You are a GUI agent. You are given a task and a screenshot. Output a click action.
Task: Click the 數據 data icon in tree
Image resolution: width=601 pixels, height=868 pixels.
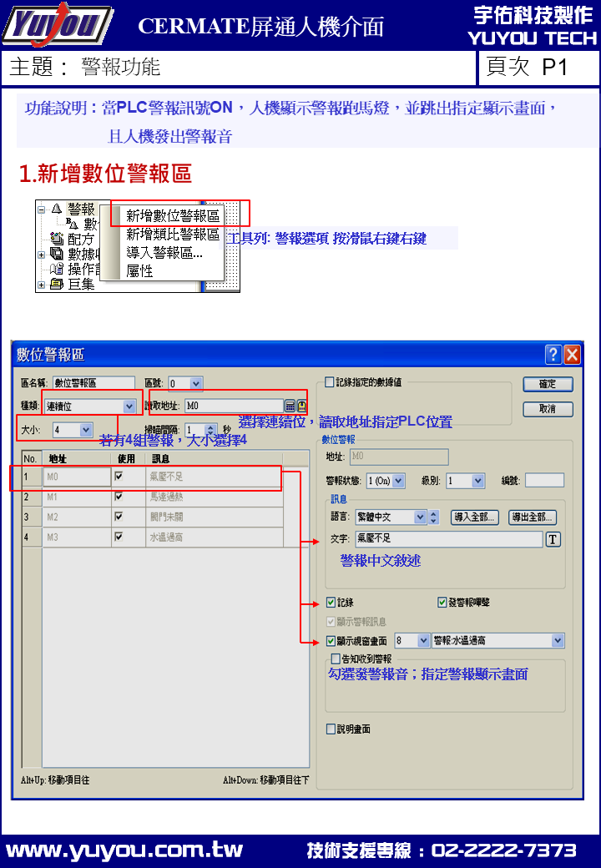(x=57, y=254)
